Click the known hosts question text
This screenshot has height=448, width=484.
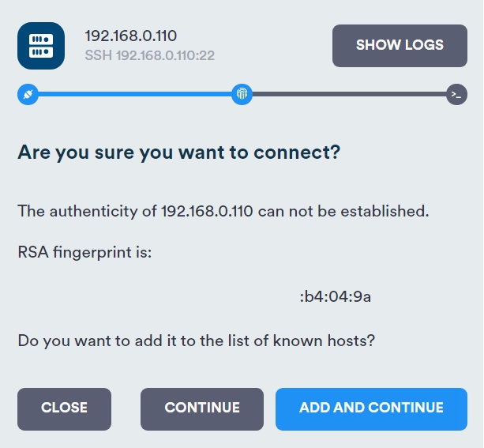196,341
